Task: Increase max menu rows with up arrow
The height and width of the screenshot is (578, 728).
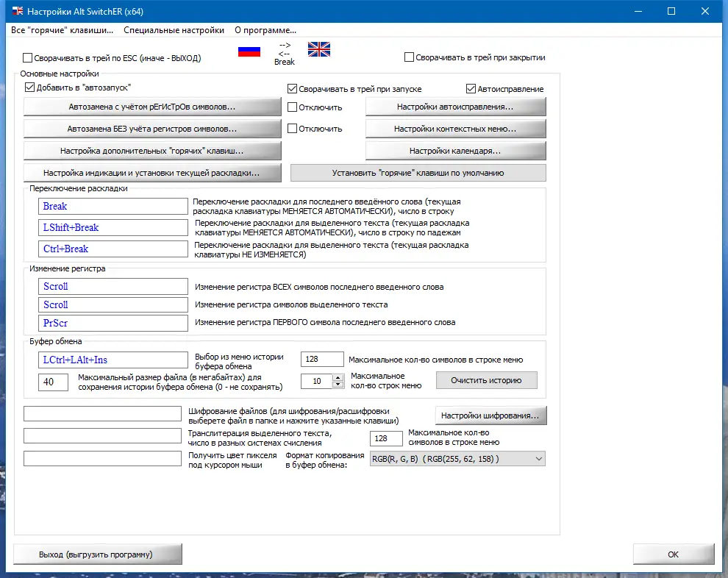Action: 338,378
